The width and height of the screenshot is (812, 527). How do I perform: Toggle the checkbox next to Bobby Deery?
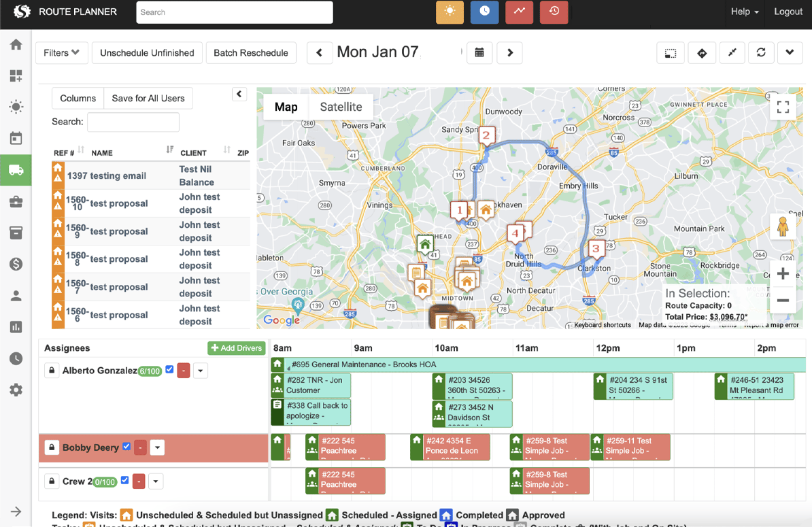tap(126, 447)
